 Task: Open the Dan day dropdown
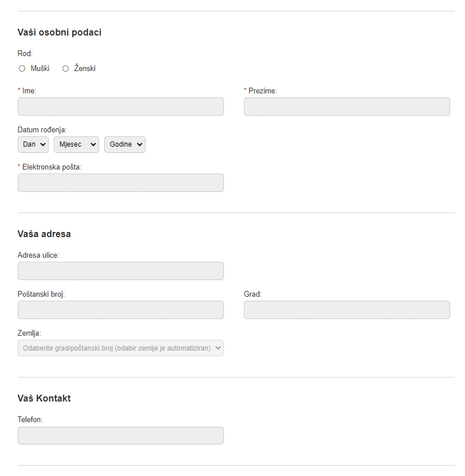pyautogui.click(x=33, y=144)
